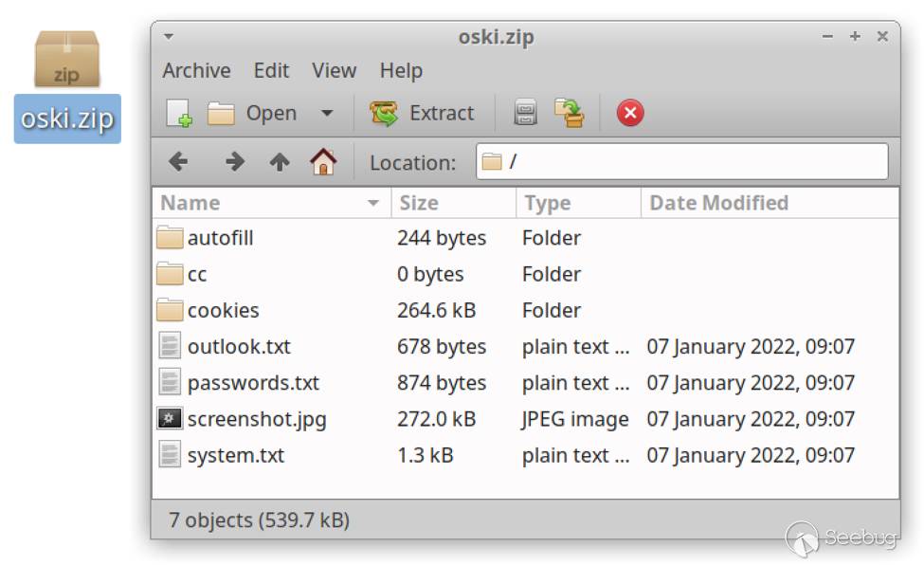Click the red stop operation icon
The width and height of the screenshot is (924, 565).
(x=630, y=114)
